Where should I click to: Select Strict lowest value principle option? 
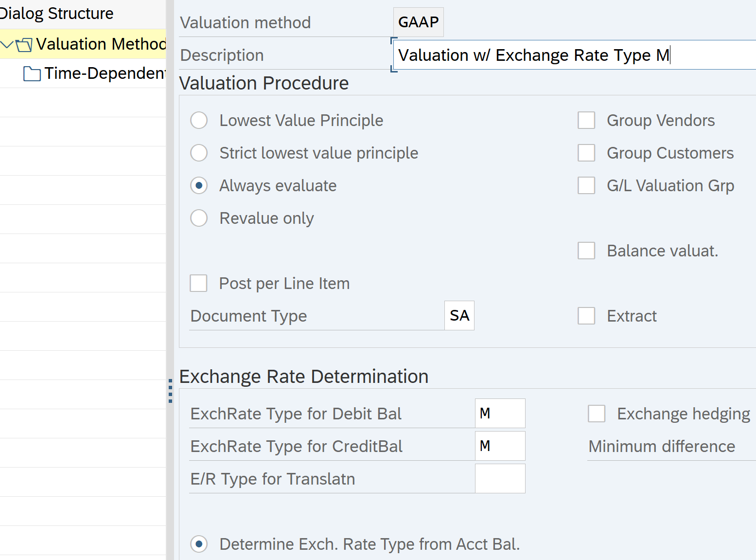click(199, 153)
